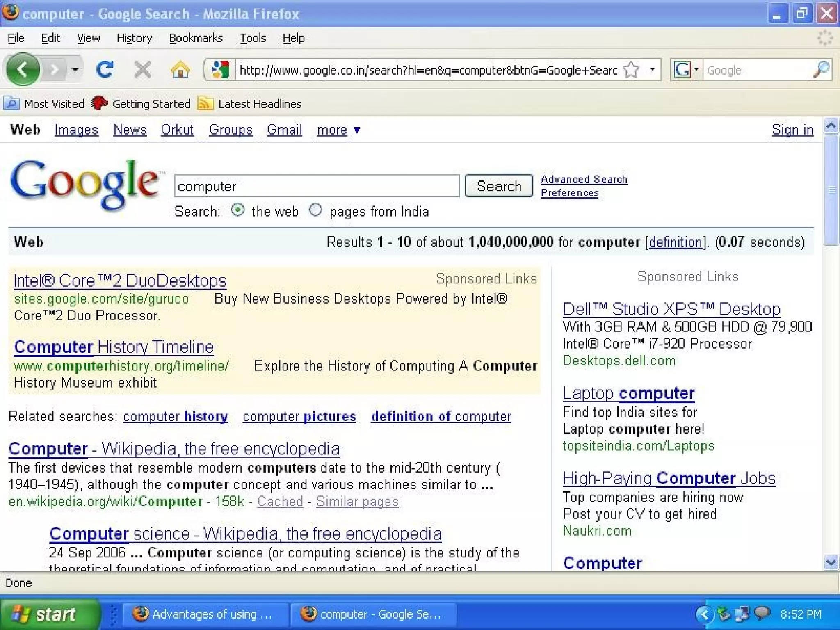This screenshot has width=840, height=630.
Task: Select the "the web" radio button
Action: (x=237, y=210)
